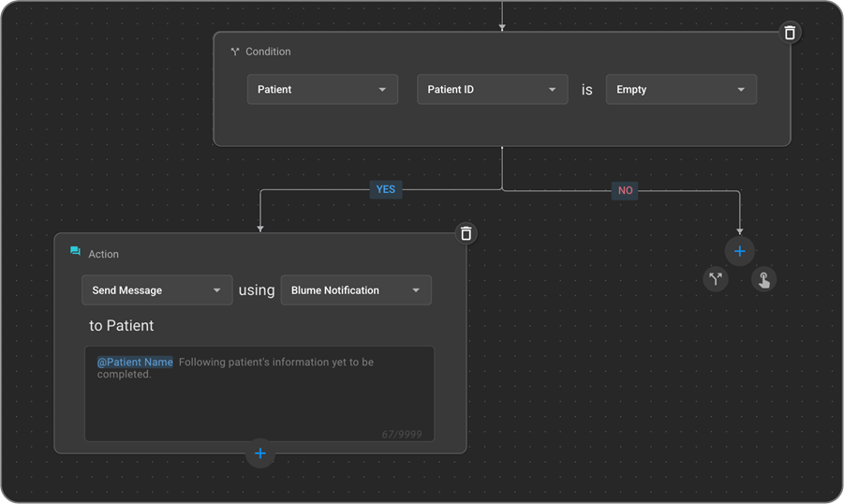Click the Action node title

point(103,254)
